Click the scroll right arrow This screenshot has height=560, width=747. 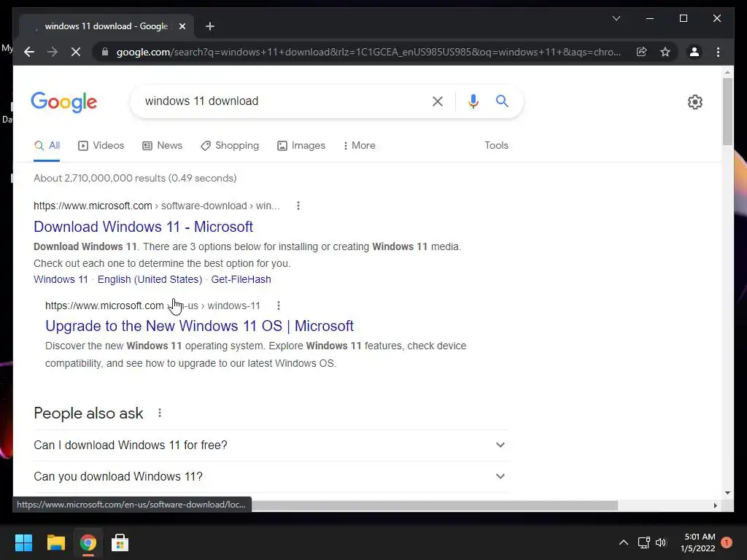(x=715, y=505)
